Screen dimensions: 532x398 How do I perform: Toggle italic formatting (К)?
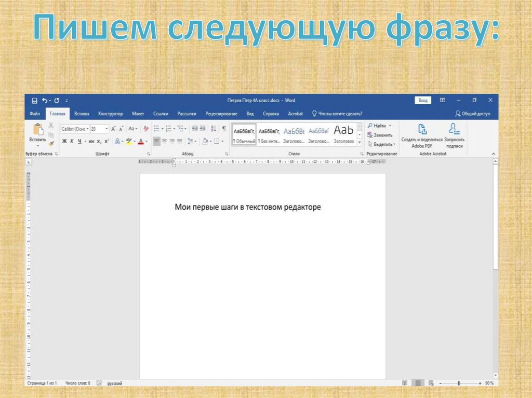[x=72, y=141]
